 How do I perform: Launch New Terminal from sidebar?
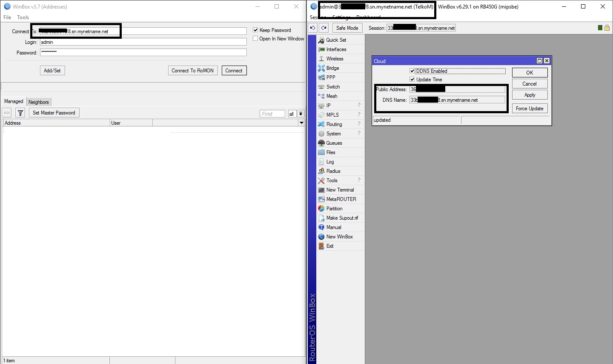tap(341, 190)
